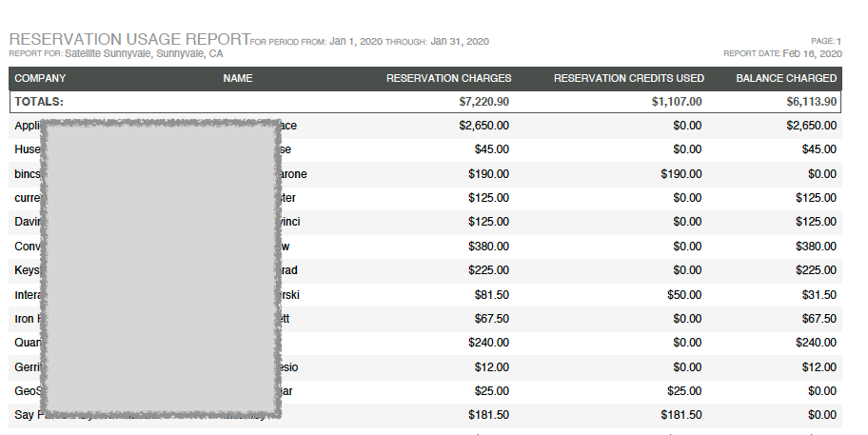Click $0.00 balance charged in the $25.00 row

822,390
